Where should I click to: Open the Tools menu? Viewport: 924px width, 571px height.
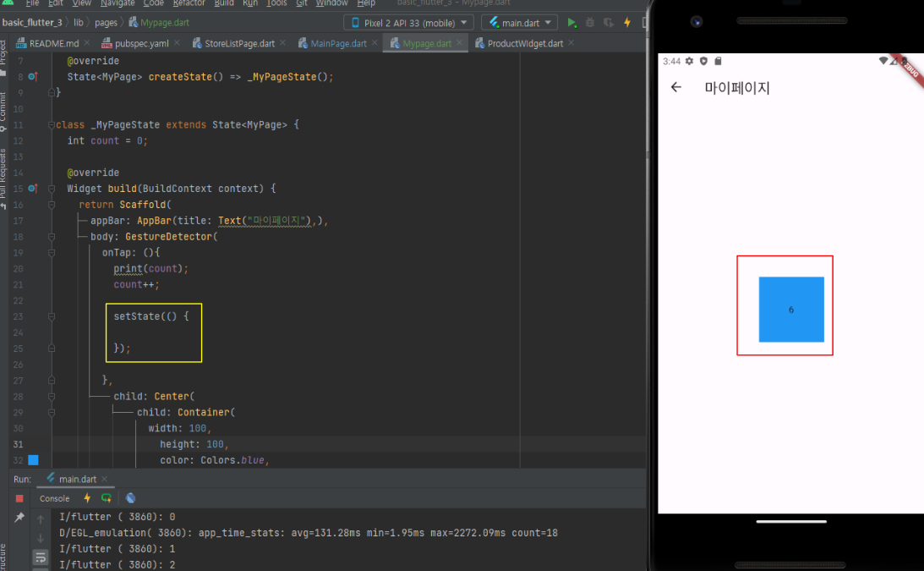[276, 3]
